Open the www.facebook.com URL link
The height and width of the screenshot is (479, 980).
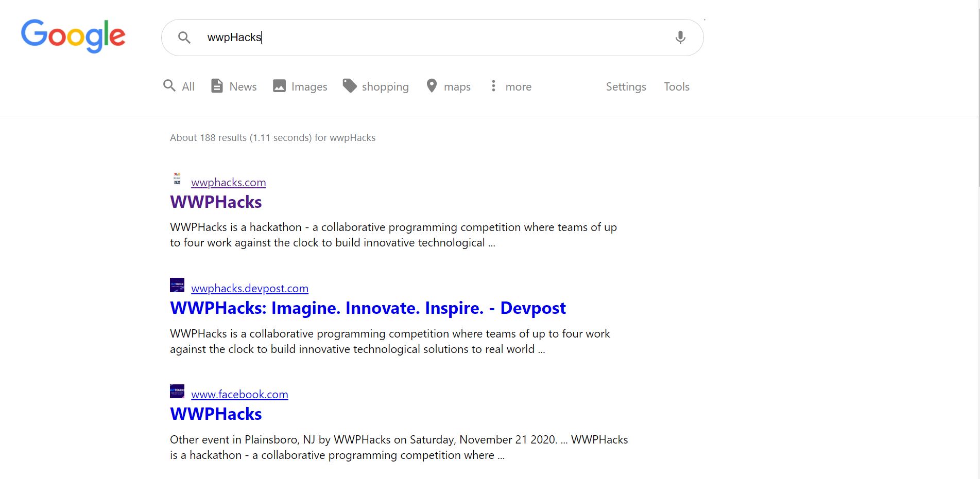[239, 394]
